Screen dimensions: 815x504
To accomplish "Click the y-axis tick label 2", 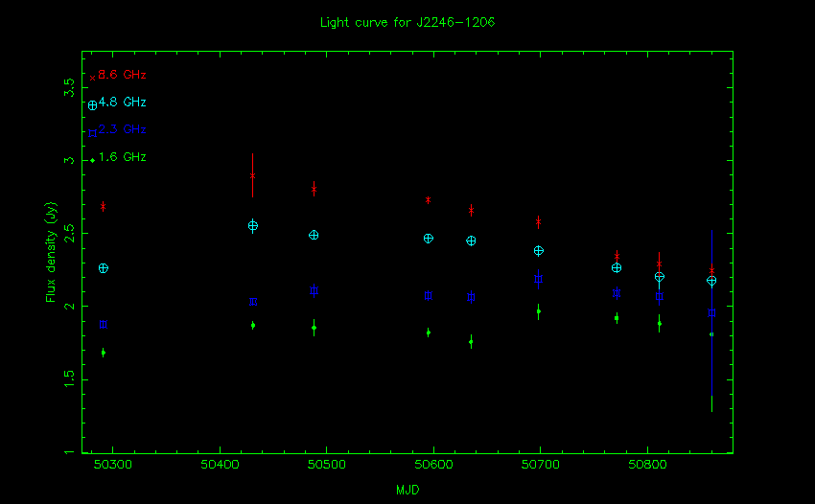I will 69,307.
